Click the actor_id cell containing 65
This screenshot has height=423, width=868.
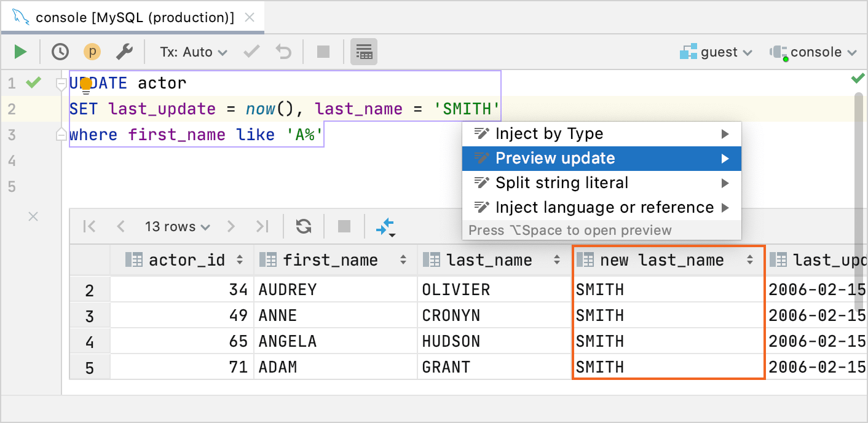182,341
